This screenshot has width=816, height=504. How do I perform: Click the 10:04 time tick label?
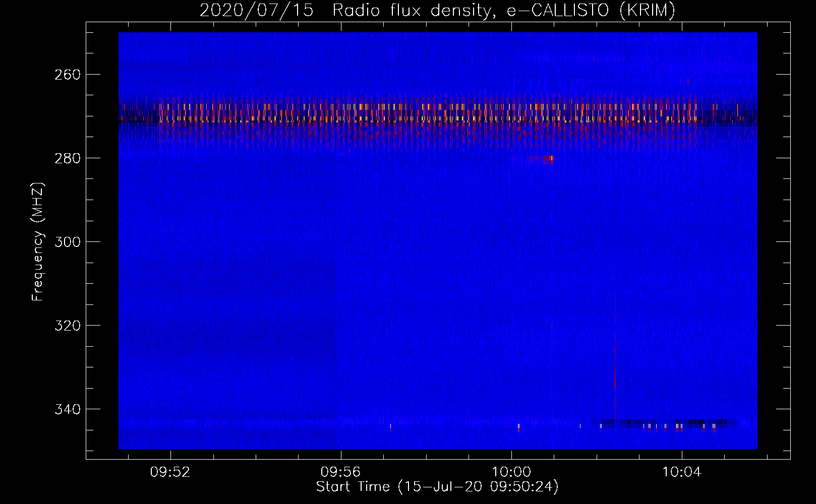pyautogui.click(x=682, y=472)
